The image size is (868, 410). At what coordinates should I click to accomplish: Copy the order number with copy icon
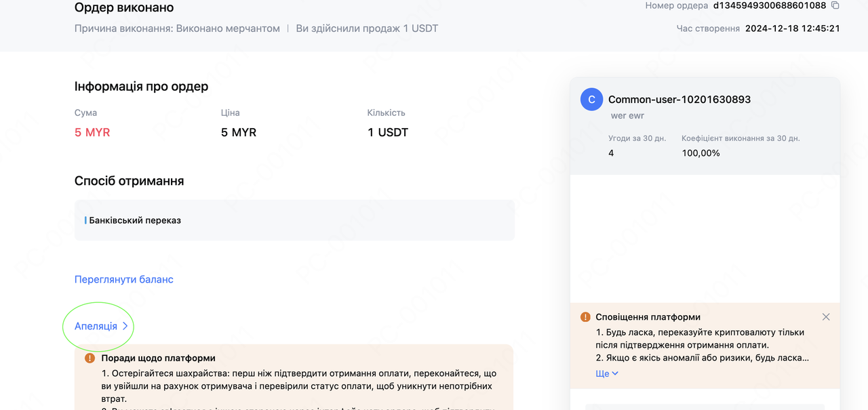[x=835, y=5]
